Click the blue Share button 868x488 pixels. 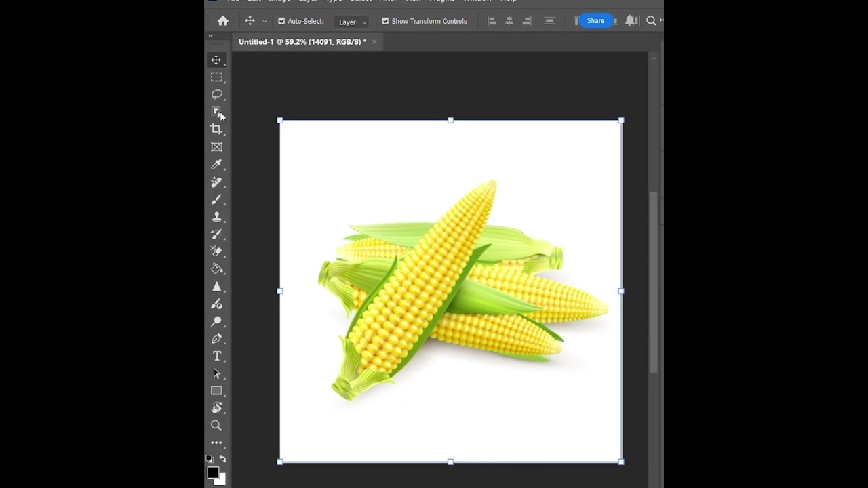(x=595, y=21)
